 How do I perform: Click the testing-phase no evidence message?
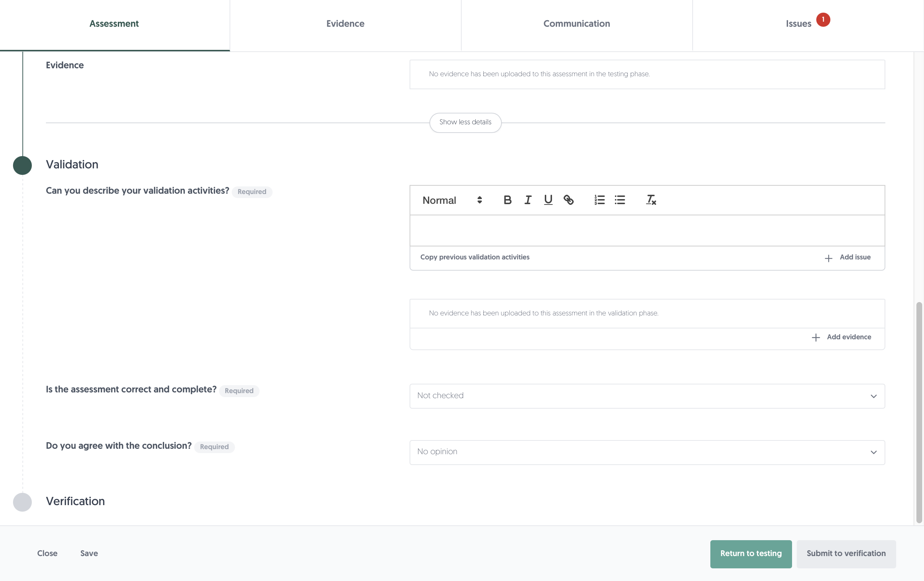(539, 74)
